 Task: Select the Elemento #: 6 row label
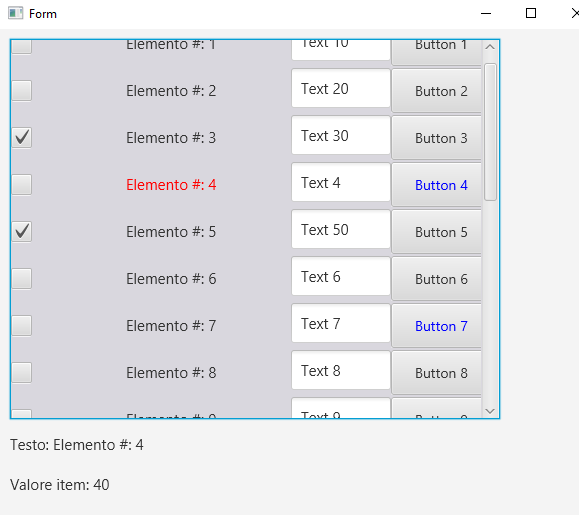coord(171,279)
